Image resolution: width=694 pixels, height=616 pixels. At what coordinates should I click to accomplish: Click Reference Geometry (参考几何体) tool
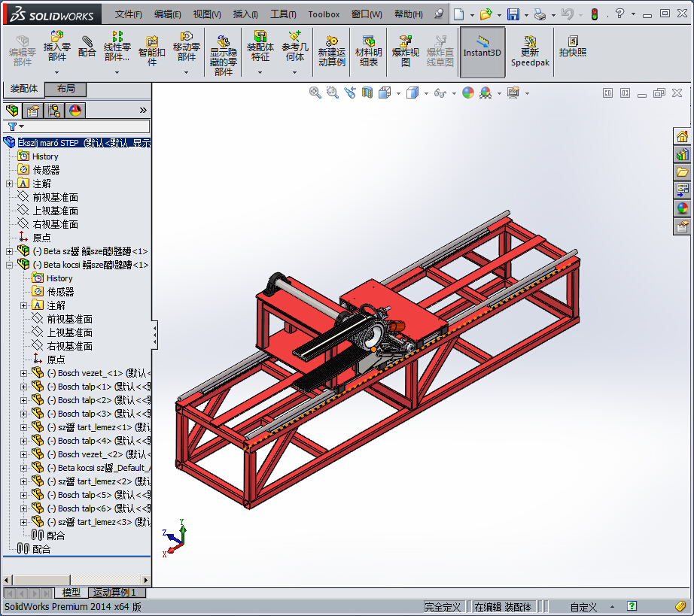tap(295, 47)
